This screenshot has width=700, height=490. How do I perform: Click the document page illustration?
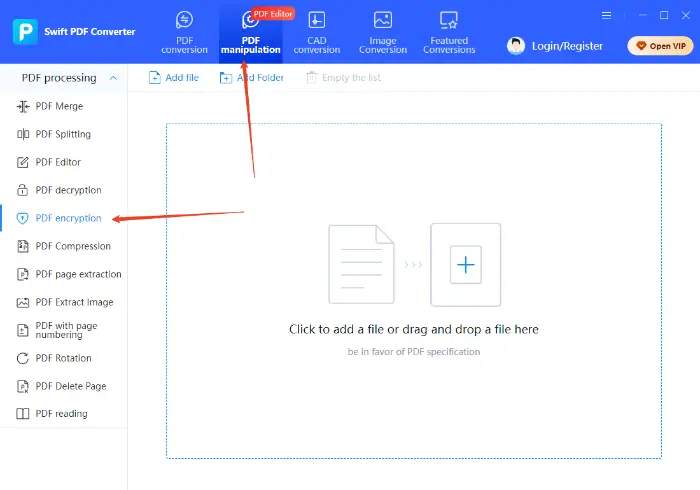[x=361, y=264]
